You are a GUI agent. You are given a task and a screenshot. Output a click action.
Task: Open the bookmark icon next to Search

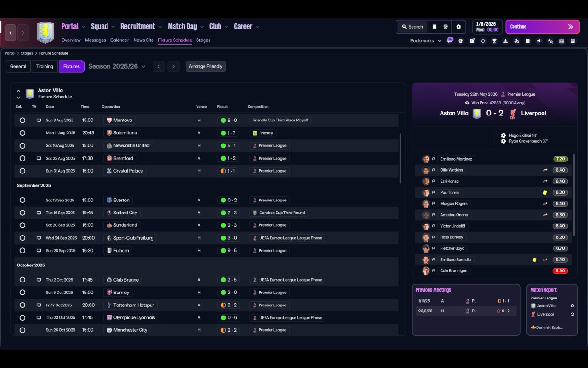pos(435,27)
